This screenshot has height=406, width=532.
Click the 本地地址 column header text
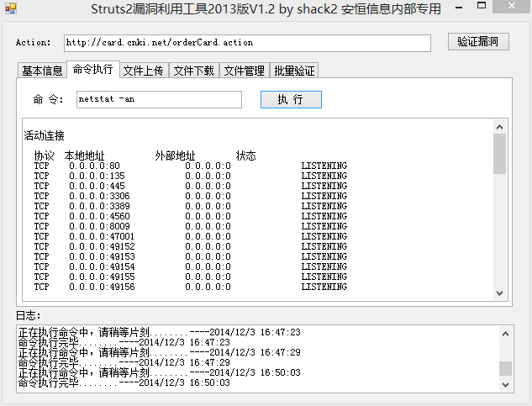tap(85, 156)
